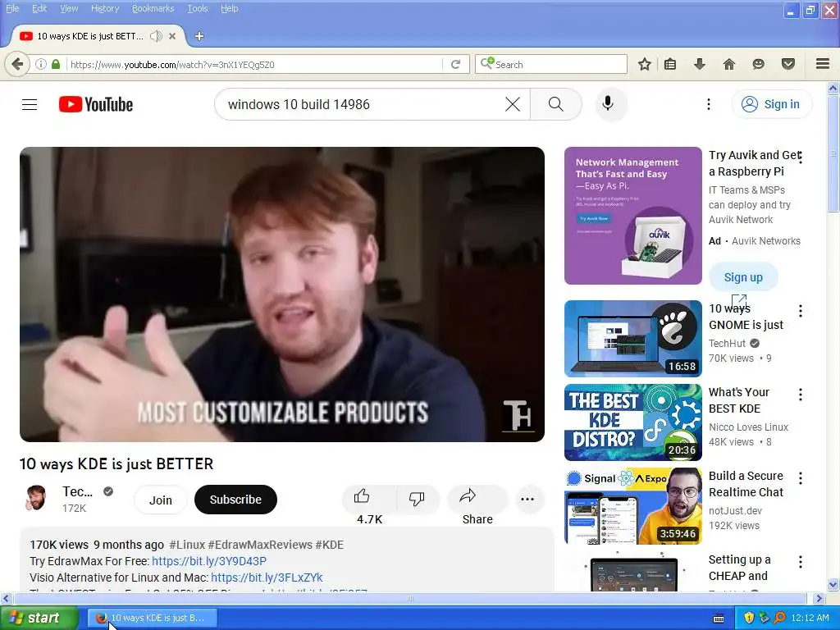Click the video player
Screen dimensions: 840x630
[x=282, y=294]
